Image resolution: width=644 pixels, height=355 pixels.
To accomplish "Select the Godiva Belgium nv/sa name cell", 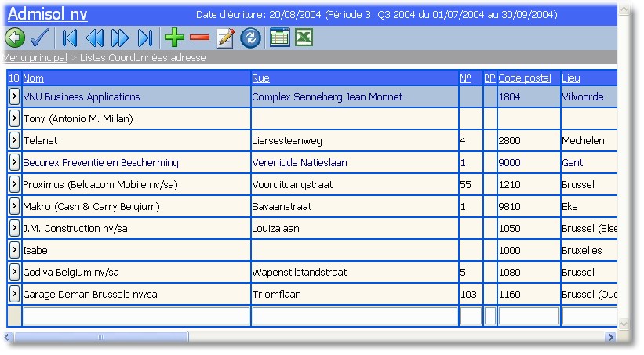I will [136, 273].
